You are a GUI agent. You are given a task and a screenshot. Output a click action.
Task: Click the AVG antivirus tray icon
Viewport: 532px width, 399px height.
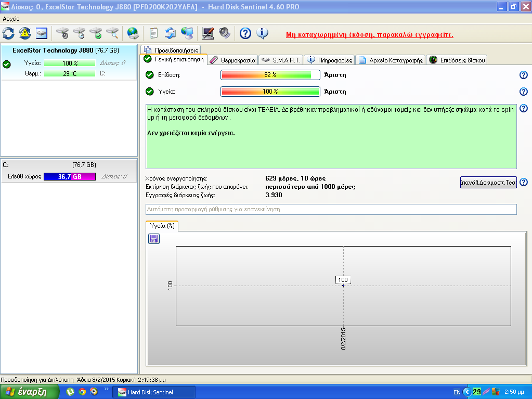pos(496,392)
